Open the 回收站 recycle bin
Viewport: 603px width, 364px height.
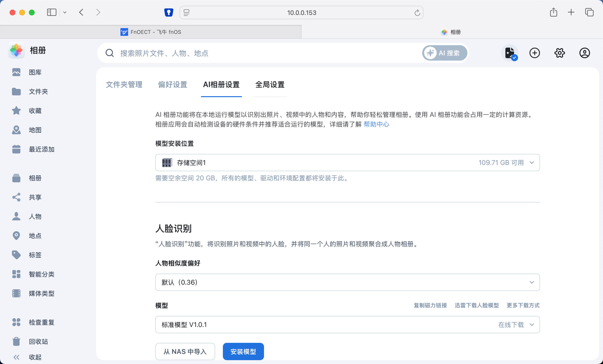(x=38, y=341)
